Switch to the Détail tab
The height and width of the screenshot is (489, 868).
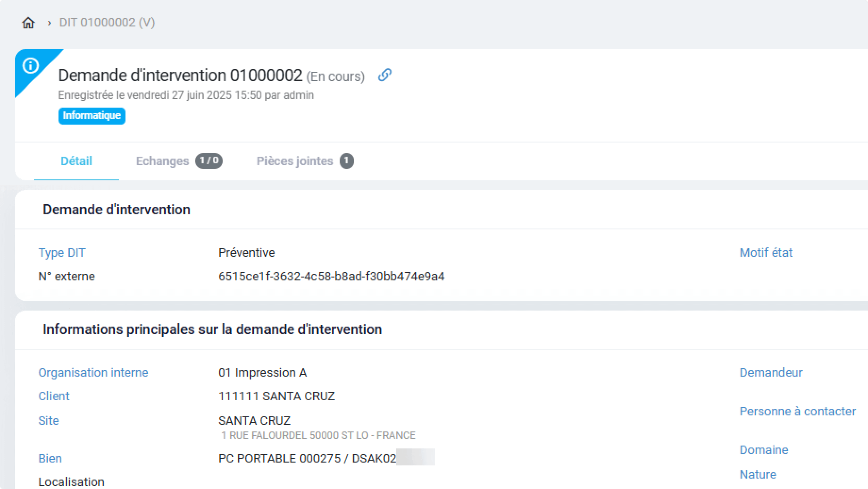coord(76,161)
